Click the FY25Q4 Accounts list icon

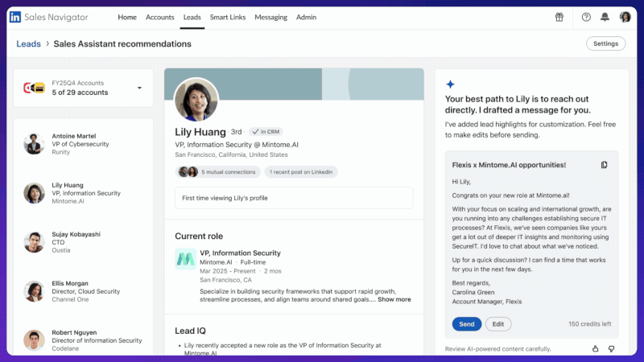tap(34, 88)
